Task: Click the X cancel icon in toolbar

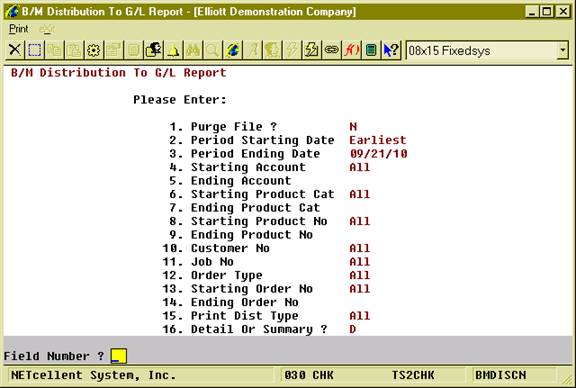Action: click(x=15, y=50)
